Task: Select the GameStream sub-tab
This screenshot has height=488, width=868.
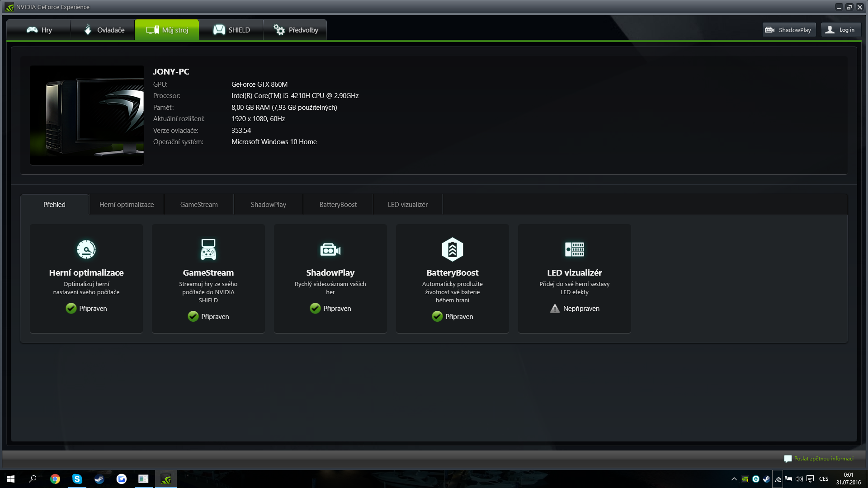Action: click(x=199, y=205)
